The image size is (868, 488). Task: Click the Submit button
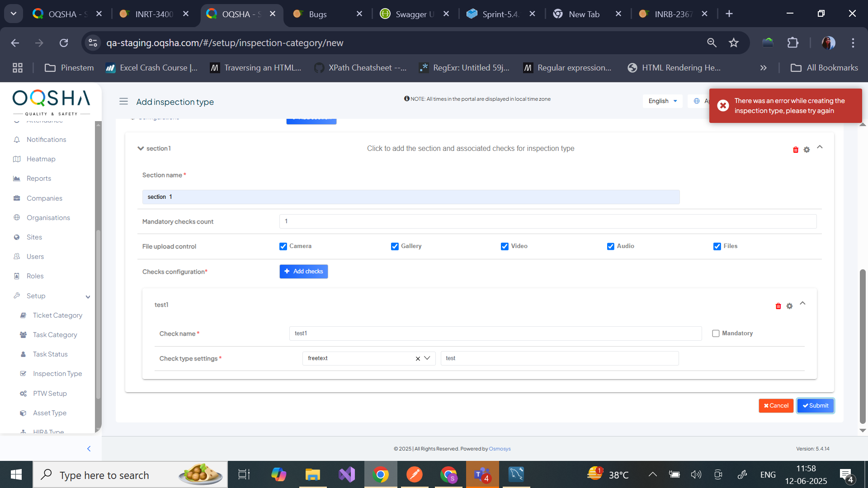[815, 406]
